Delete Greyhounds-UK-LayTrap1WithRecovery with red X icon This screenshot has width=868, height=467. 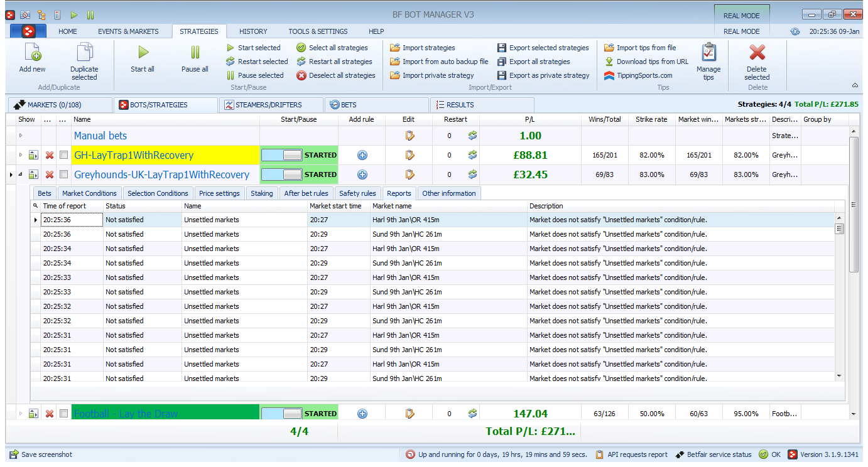[50, 174]
